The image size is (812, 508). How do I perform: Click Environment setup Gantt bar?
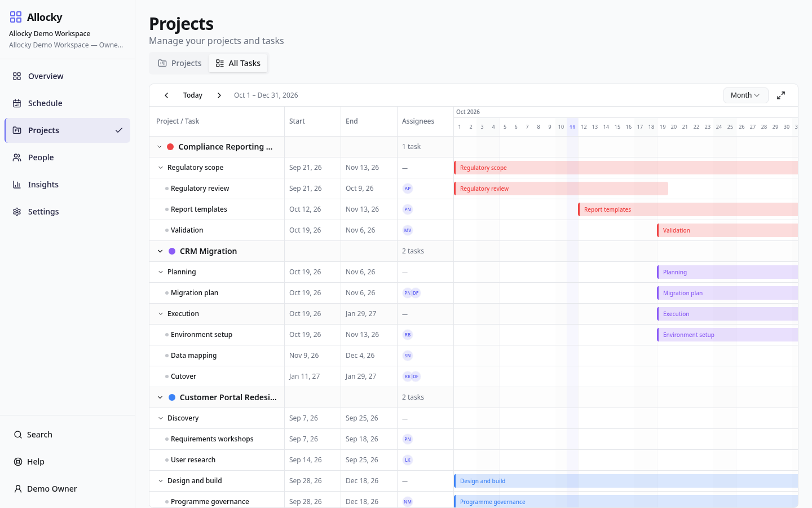pyautogui.click(x=727, y=335)
